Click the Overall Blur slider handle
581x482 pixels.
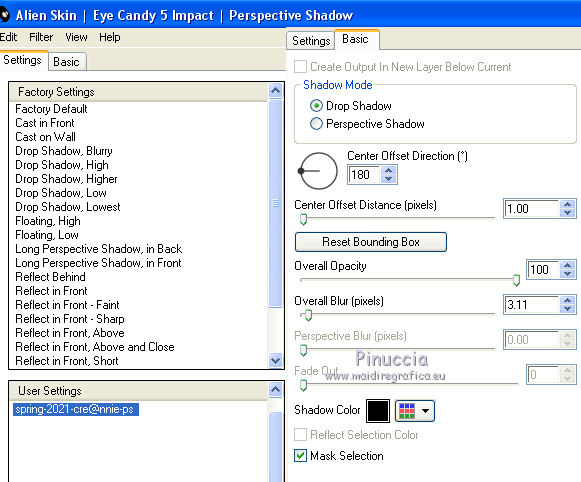(x=308, y=315)
